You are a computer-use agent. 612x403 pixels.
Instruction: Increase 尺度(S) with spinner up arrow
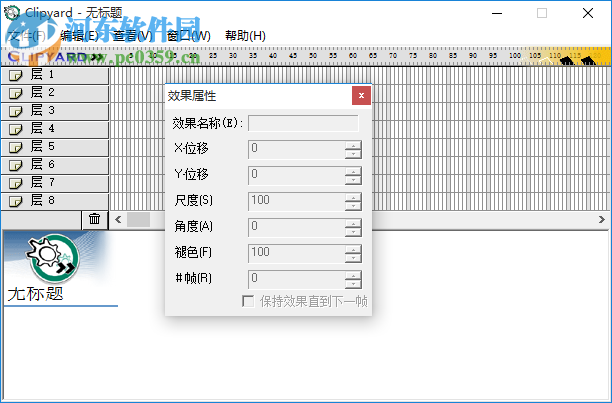click(353, 198)
